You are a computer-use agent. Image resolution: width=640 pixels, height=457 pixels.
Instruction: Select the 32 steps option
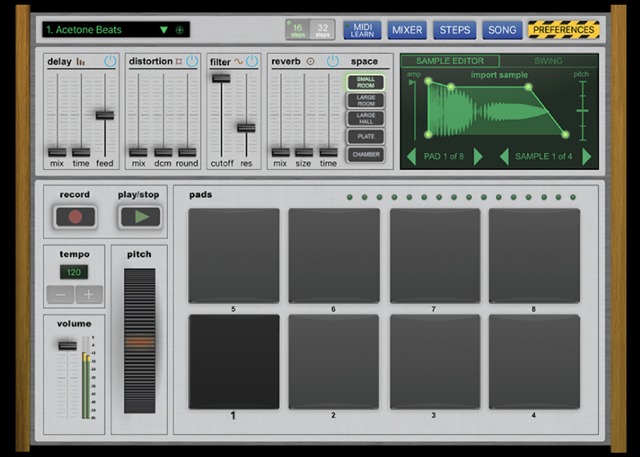[322, 29]
